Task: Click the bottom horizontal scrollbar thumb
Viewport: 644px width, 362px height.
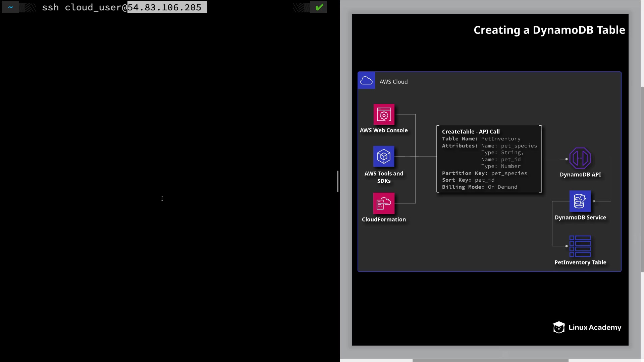Action: tap(490, 360)
